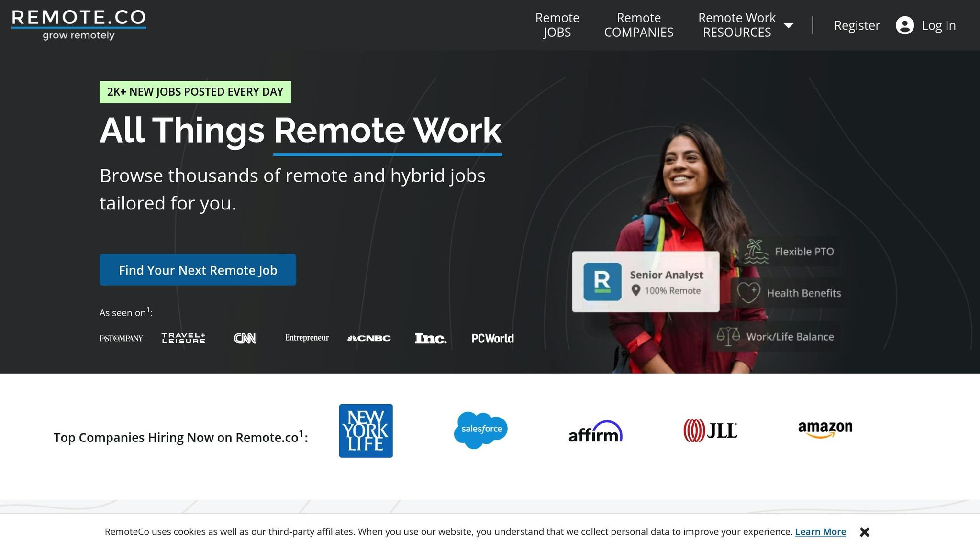980x551 pixels.
Task: Click the REMOTE.CO logo
Action: [x=78, y=23]
